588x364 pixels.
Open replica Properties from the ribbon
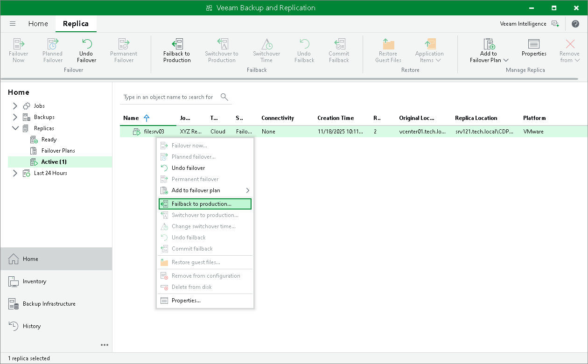(x=534, y=48)
